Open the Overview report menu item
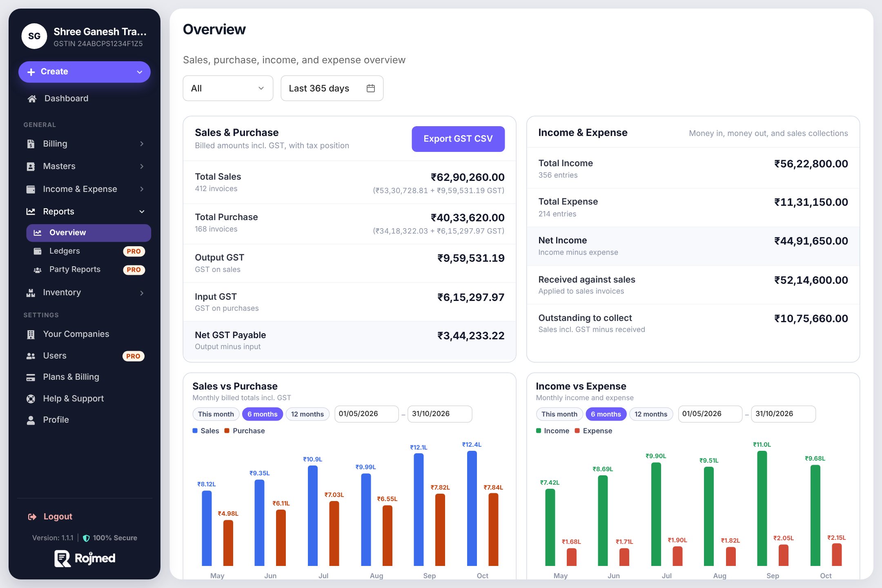Image resolution: width=882 pixels, height=588 pixels. click(89, 233)
